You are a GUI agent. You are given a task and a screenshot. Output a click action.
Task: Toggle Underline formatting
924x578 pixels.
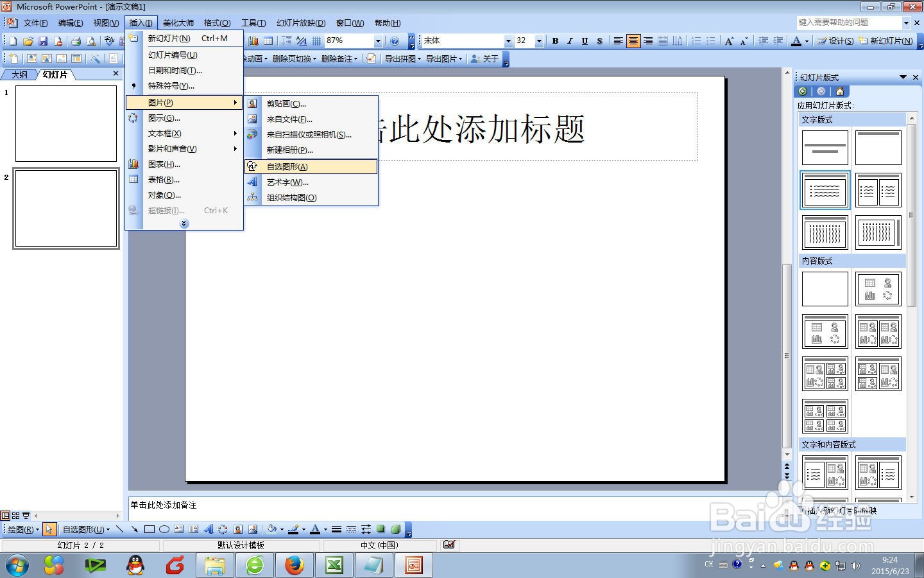[x=585, y=41]
